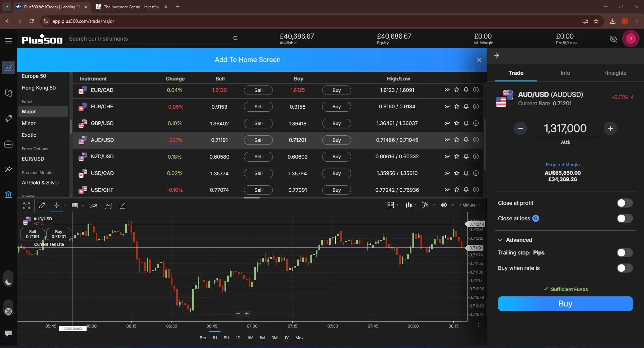This screenshot has width=644, height=348.
Task: Open the briefcase positions sidebar icon
Action: (x=8, y=144)
